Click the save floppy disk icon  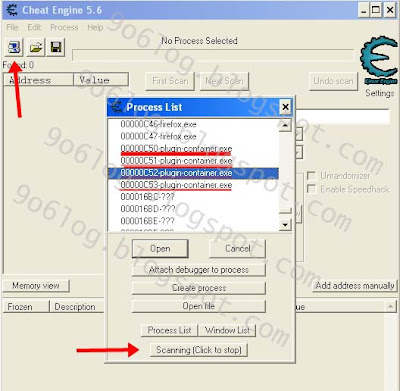click(56, 48)
